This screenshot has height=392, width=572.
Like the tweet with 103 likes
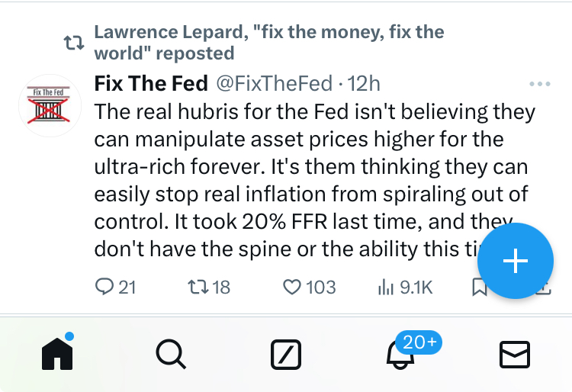(292, 287)
